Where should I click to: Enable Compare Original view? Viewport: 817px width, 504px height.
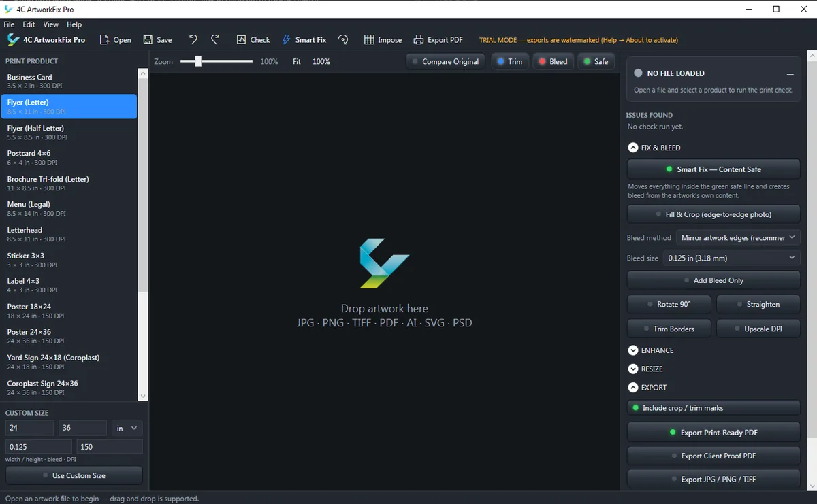click(x=445, y=61)
